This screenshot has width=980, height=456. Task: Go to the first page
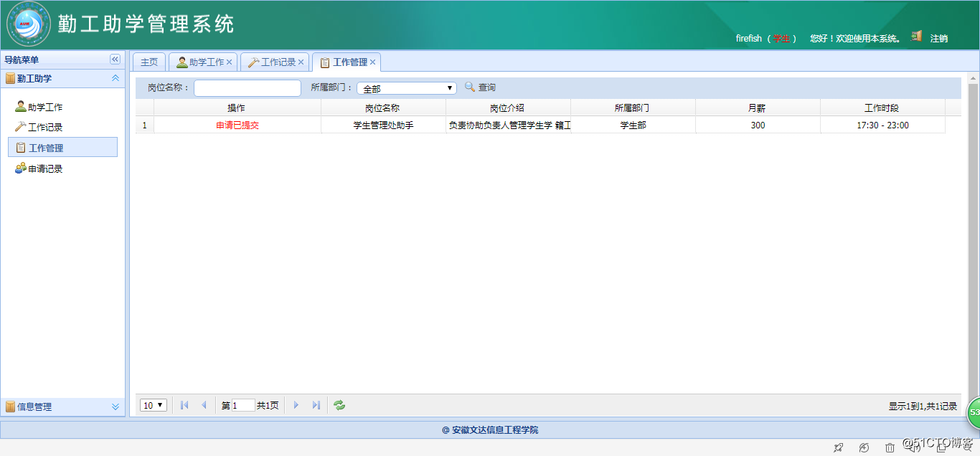(184, 405)
